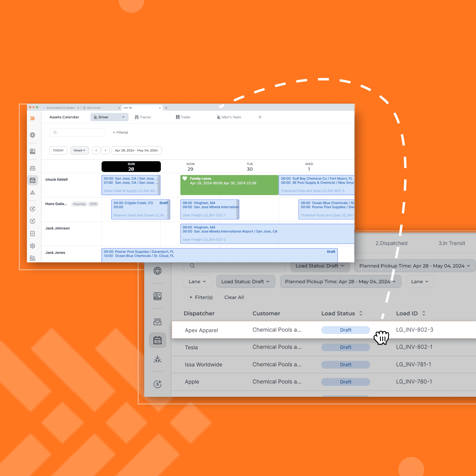Open the Load Status: Draft filter

245,281
